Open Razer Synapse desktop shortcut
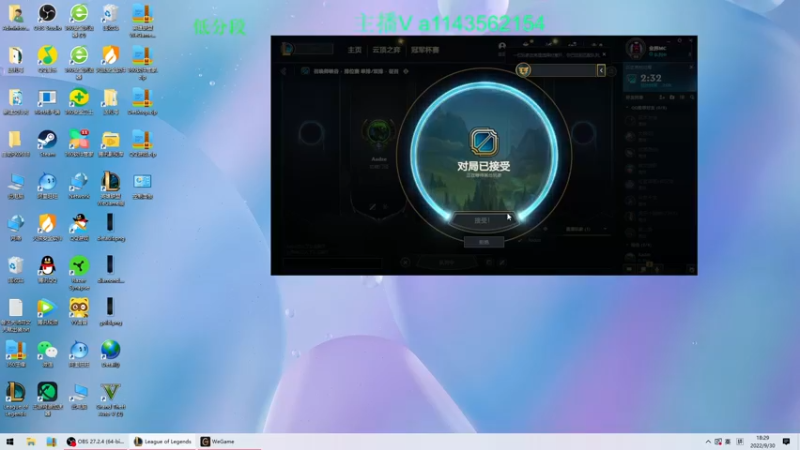 point(79,273)
